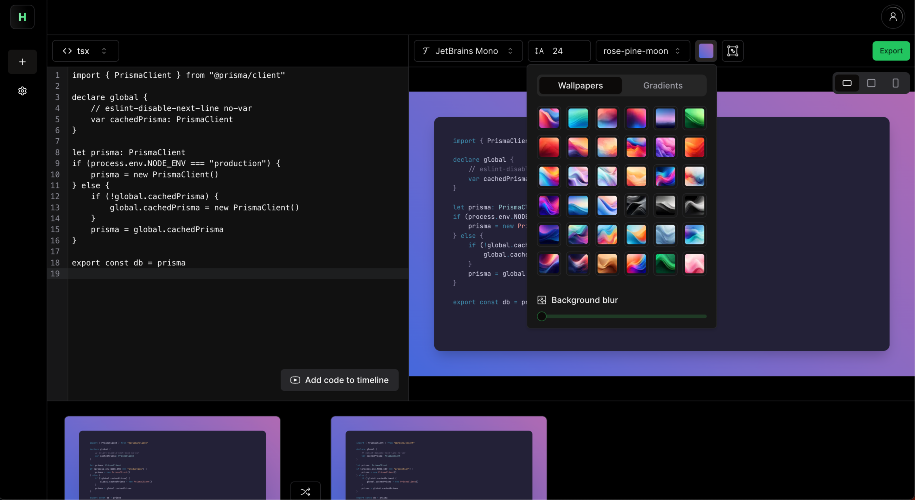Select the landscape aspect ratio icon
Screen dimensions: 915x500
847,83
